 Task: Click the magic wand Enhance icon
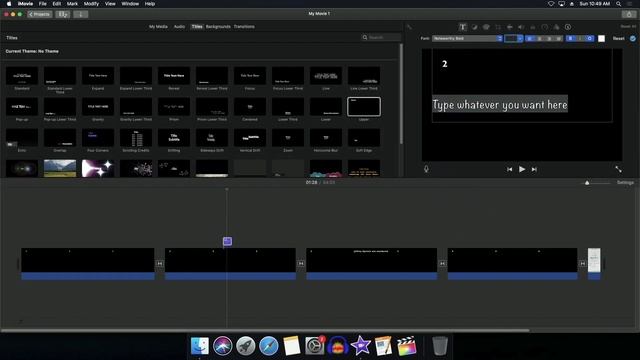[409, 27]
